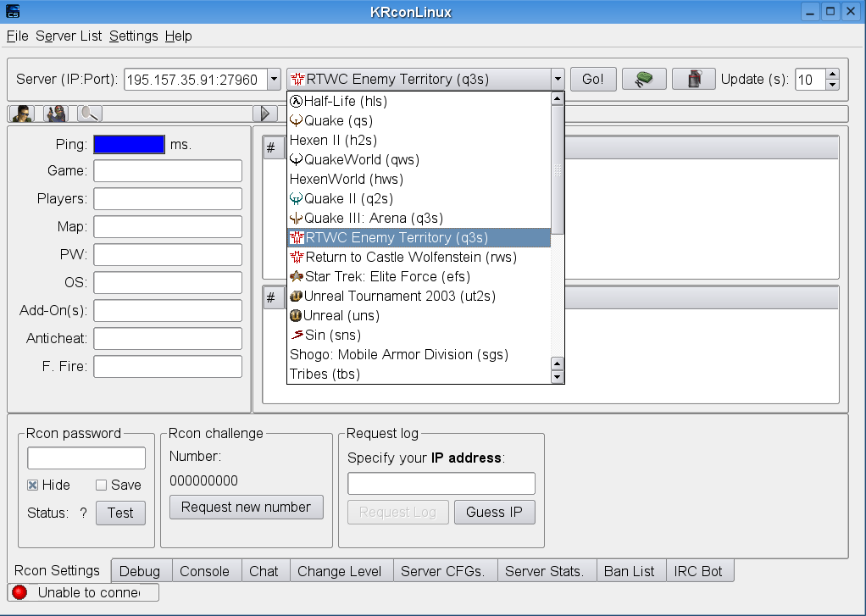Focus the Rcon password input field

coord(86,458)
